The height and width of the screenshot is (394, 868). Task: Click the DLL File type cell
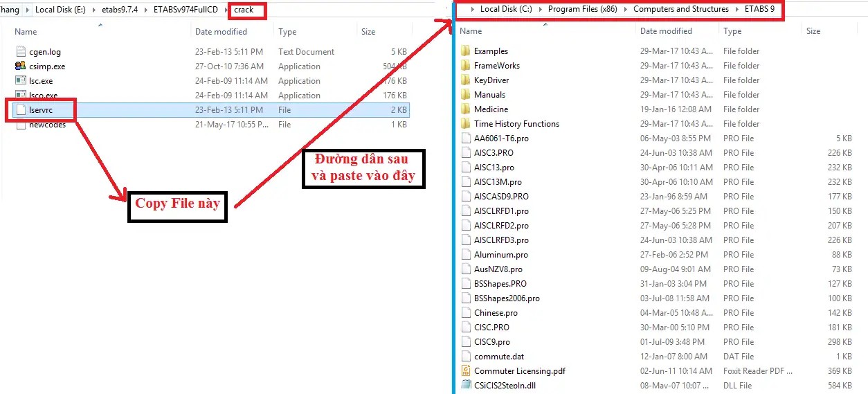pyautogui.click(x=737, y=386)
